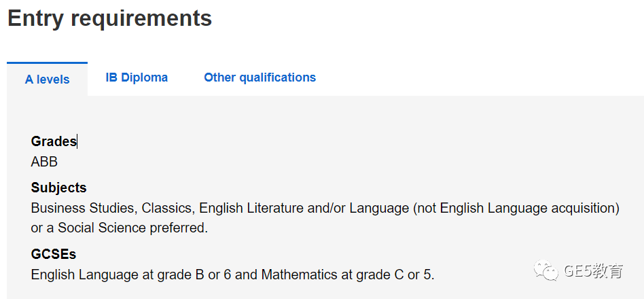Select the A levels tab
Image resolution: width=644 pixels, height=299 pixels.
pyautogui.click(x=48, y=80)
